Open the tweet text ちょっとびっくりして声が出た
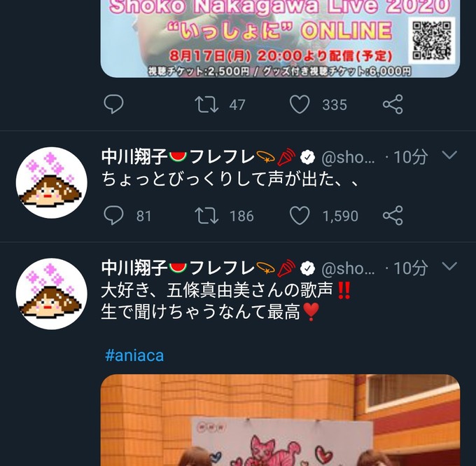 coord(230,179)
